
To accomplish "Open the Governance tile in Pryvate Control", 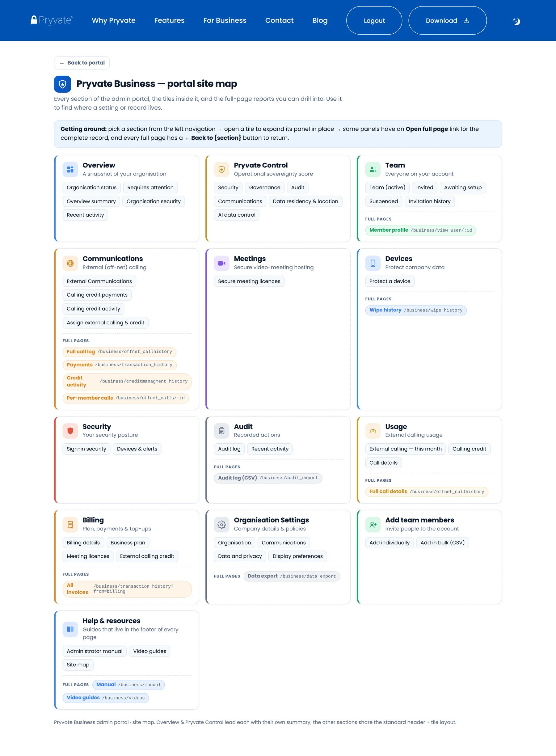I will pyautogui.click(x=264, y=188).
